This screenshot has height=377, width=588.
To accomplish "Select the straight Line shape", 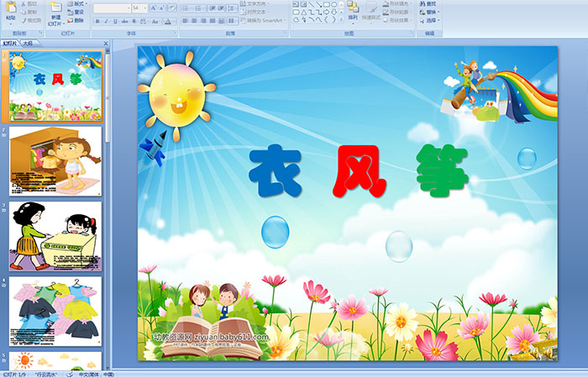I will (312, 4).
